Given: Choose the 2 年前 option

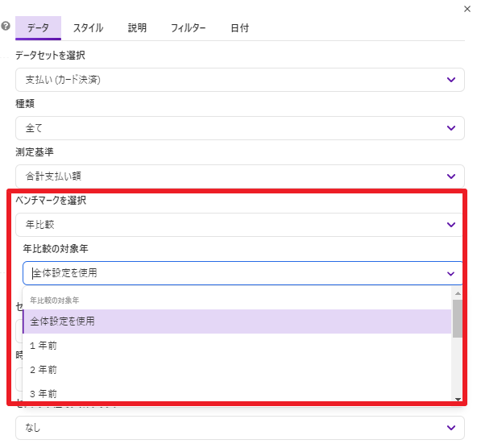Looking at the screenshot, I should tap(237, 370).
